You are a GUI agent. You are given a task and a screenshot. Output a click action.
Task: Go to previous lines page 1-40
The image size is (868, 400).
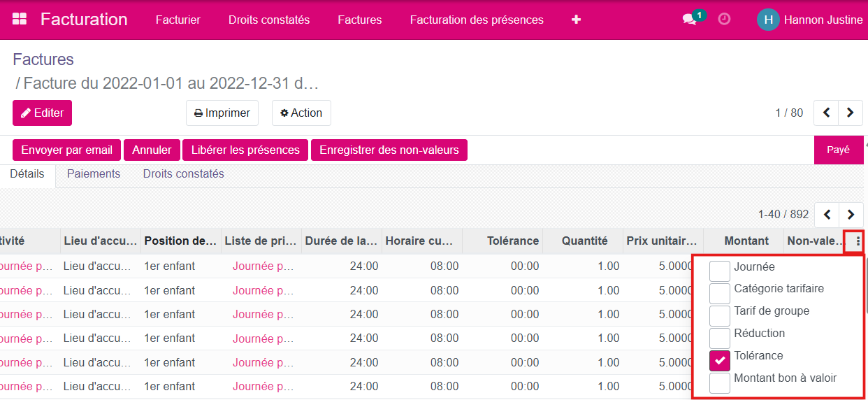pos(827,214)
